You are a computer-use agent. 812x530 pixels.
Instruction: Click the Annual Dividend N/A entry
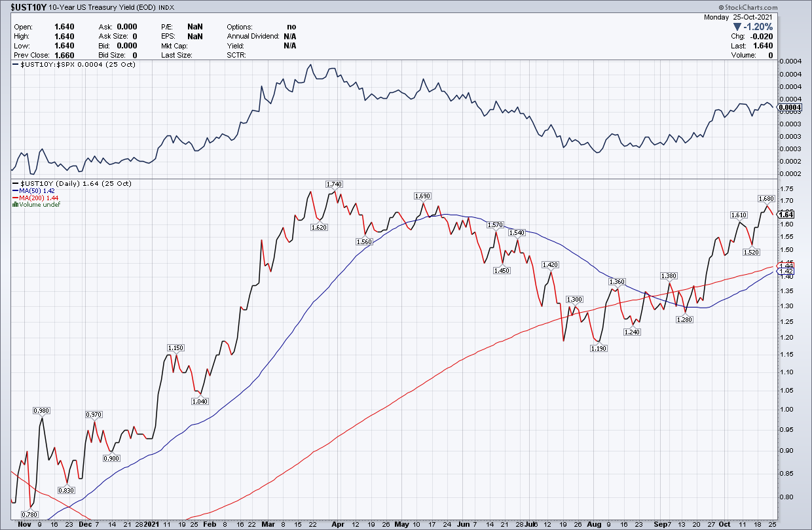[x=261, y=37]
